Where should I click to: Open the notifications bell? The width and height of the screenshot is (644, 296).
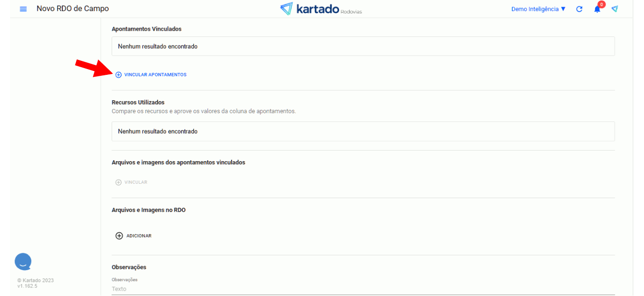click(597, 9)
